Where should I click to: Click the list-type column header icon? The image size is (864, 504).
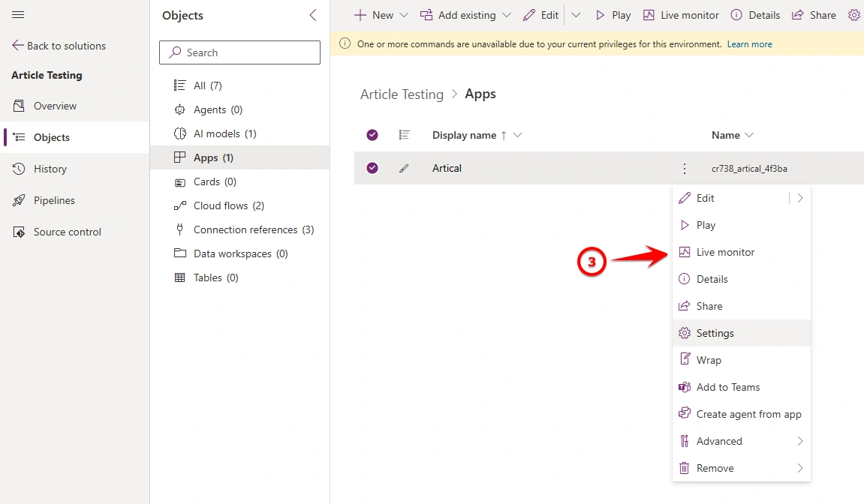point(404,135)
